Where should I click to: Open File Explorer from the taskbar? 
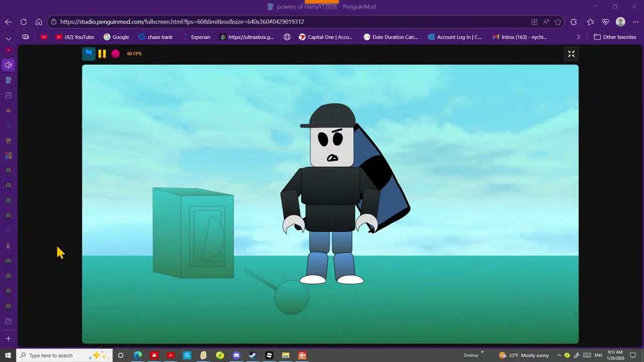pos(285,355)
